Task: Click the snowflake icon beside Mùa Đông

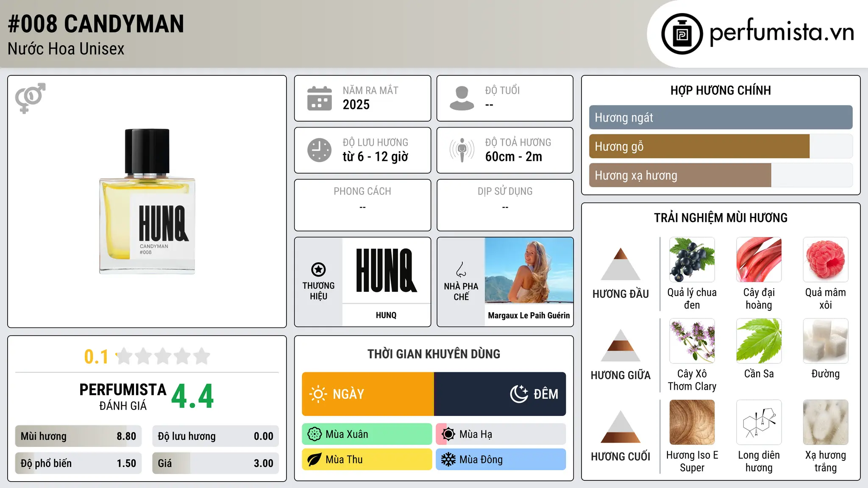Action: point(448,460)
